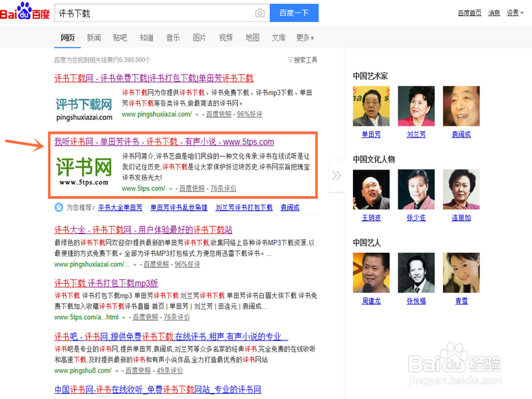532x399 pixels.
Task: Expand dropdown arrow after www.5tps.com/
Action: 171,189
